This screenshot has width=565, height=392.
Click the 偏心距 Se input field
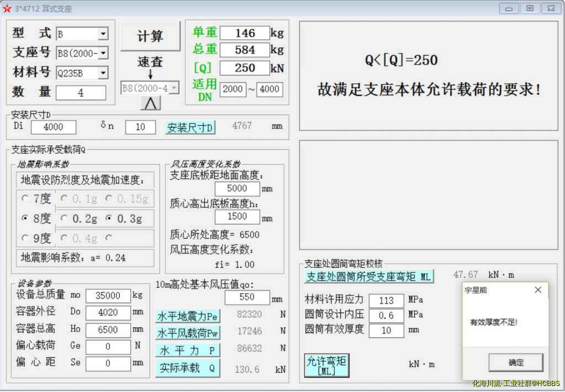pyautogui.click(x=108, y=363)
